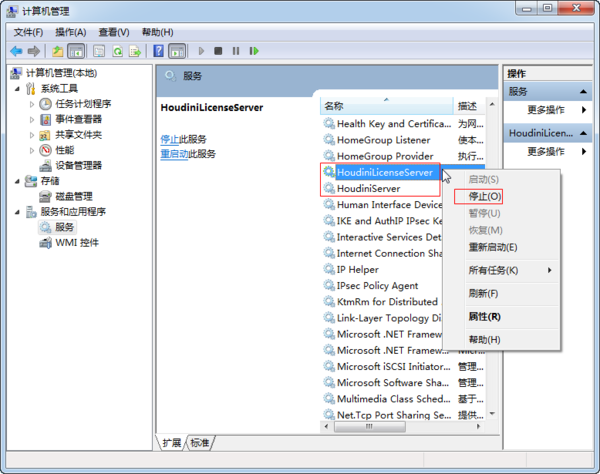Viewport: 600px width, 474px height.
Task: Click the Refresh toolbar icon
Action: [119, 51]
